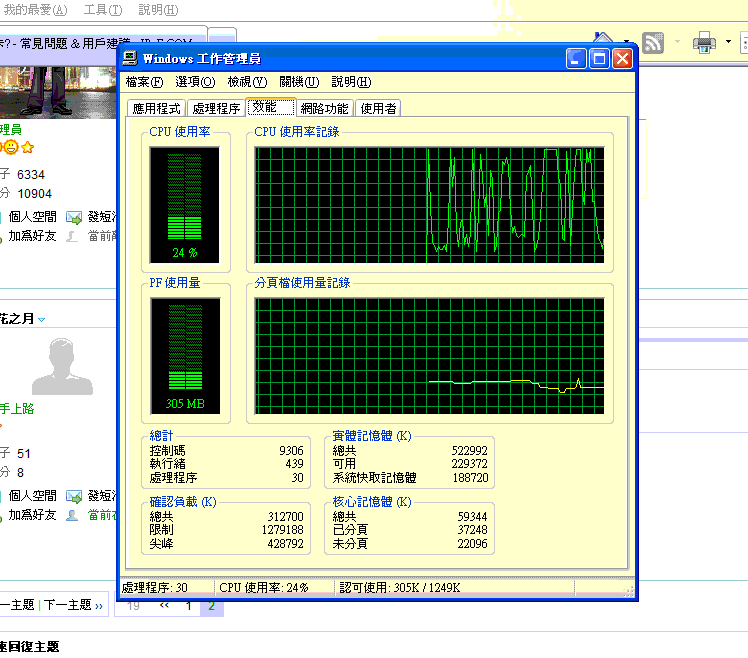Open the 說明(H) menu in Task Manager
The image size is (748, 658).
tap(351, 82)
